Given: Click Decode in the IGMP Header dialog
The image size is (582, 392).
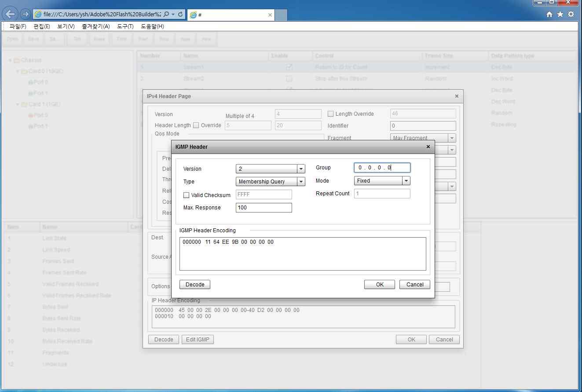Looking at the screenshot, I should (195, 285).
